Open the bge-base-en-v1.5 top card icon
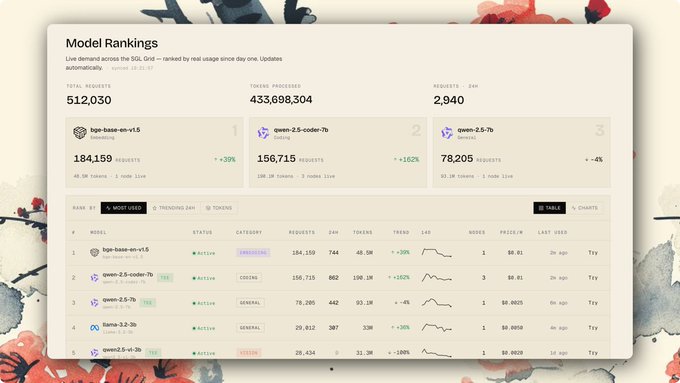The image size is (680, 383). coord(80,133)
